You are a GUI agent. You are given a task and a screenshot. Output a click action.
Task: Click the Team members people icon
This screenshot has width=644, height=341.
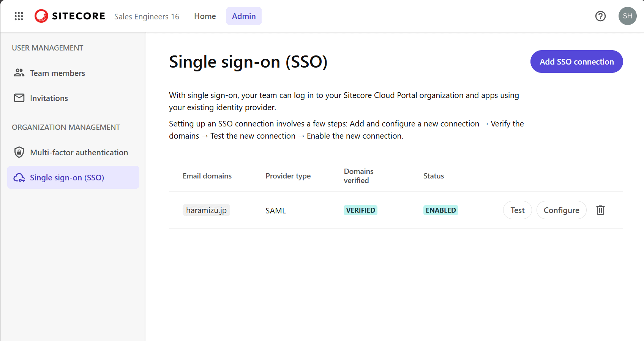pos(19,73)
